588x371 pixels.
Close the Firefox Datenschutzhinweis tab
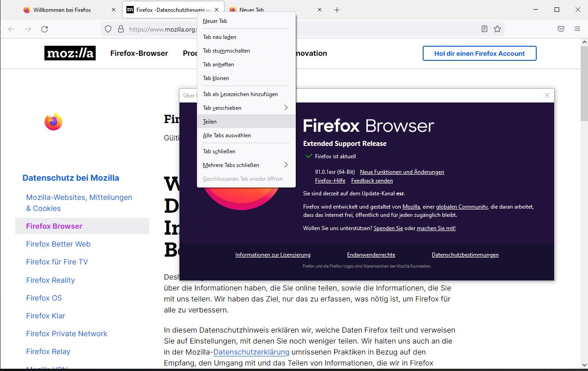pyautogui.click(x=217, y=10)
